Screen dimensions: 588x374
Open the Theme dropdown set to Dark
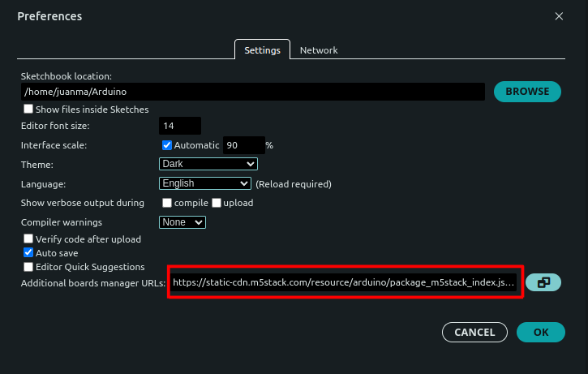click(208, 165)
